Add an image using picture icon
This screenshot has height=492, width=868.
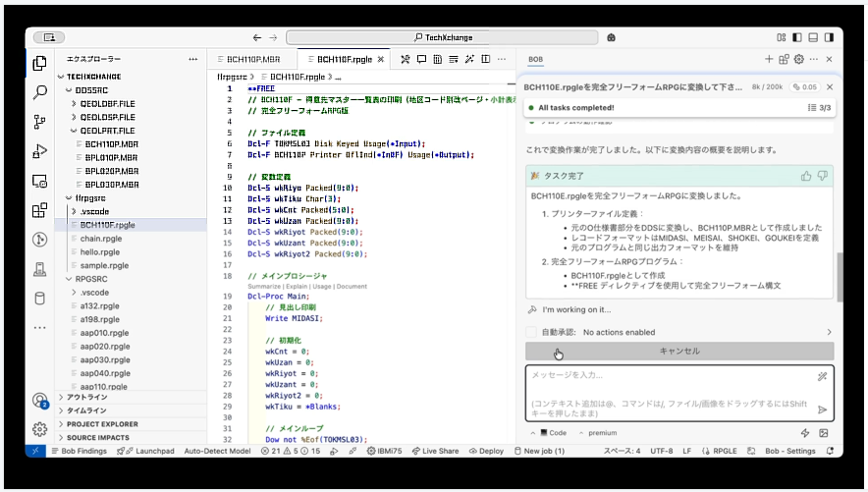tap(824, 433)
